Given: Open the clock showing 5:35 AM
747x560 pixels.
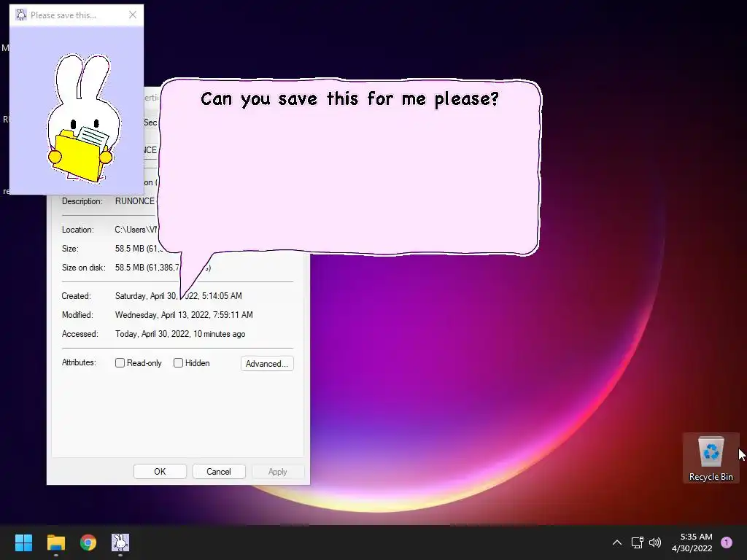Looking at the screenshot, I should (692, 542).
